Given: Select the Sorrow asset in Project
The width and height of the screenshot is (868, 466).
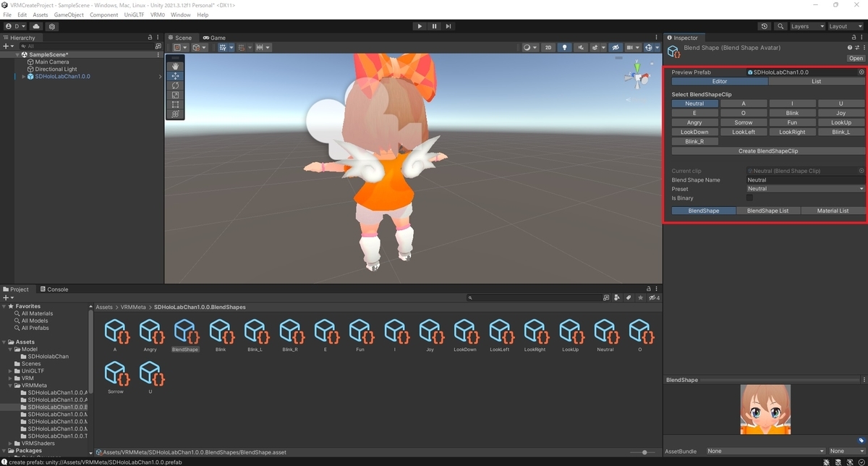Looking at the screenshot, I should 116,378.
